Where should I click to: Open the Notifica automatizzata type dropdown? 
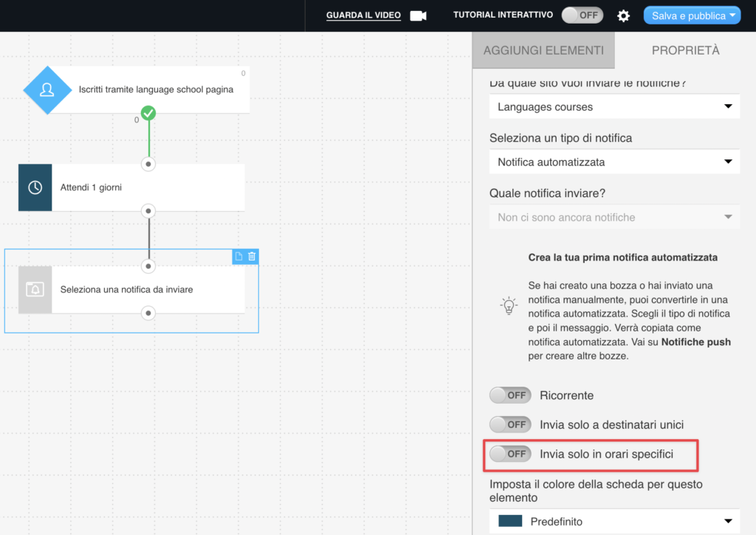click(614, 162)
